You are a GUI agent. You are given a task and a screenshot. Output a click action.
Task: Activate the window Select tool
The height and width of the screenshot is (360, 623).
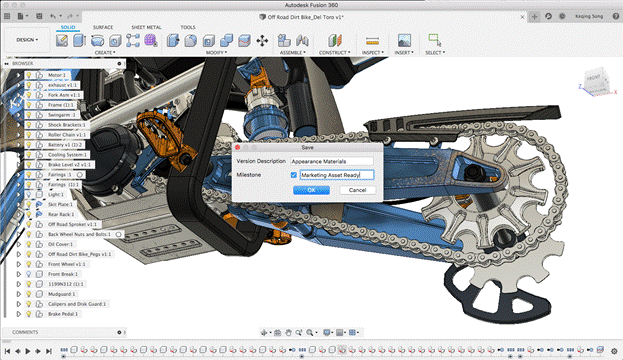(435, 40)
